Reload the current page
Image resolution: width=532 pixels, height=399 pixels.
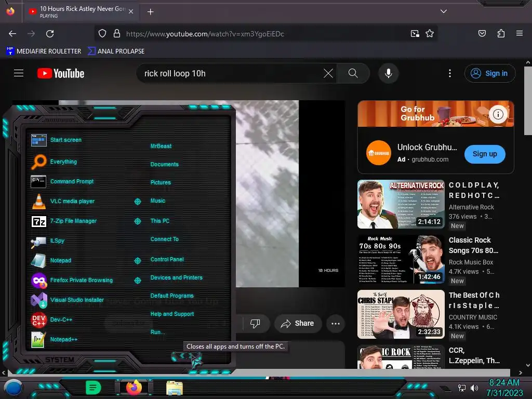(x=50, y=34)
